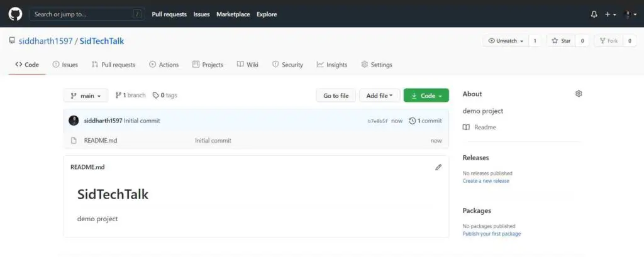Image resolution: width=644 pixels, height=257 pixels.
Task: Open the repository Settings tab
Action: tap(377, 65)
